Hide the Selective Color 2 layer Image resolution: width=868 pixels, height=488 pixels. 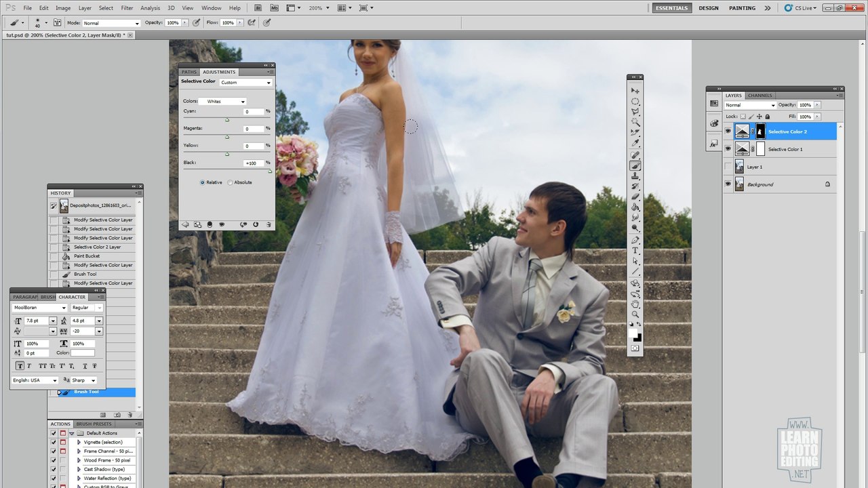coord(728,131)
